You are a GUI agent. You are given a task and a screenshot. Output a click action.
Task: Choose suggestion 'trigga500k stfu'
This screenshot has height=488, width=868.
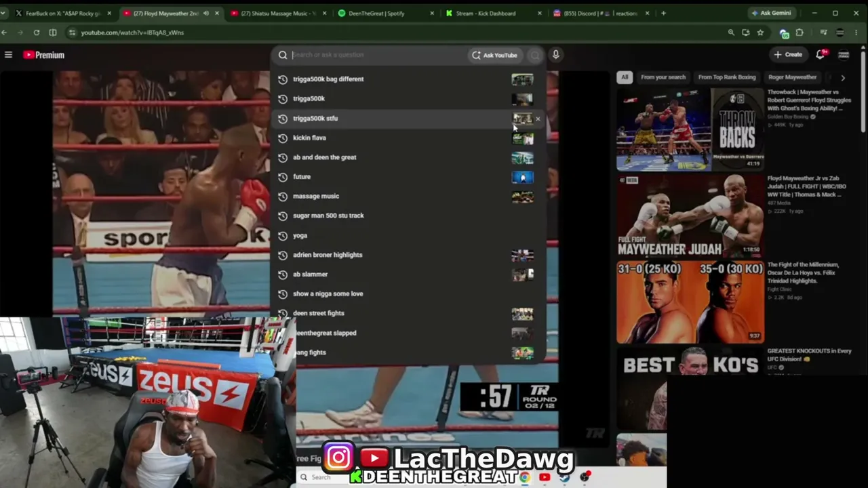[408, 119]
